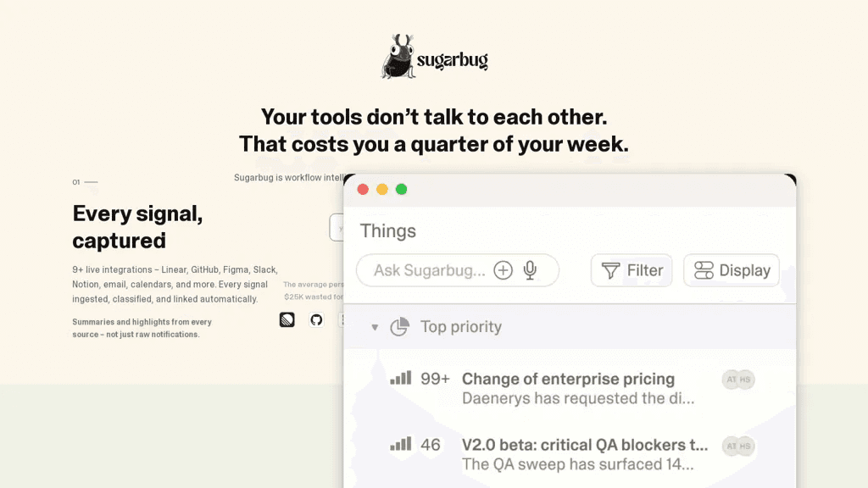The height and width of the screenshot is (488, 868).
Task: Click the Display toggles icon
Action: pyautogui.click(x=704, y=270)
